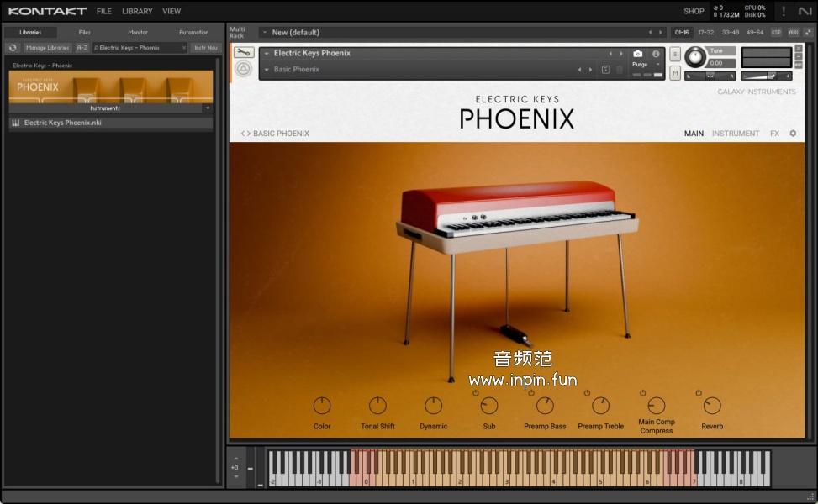Select previous instrument arrow on Electric Keys Phoenix
Screen dimensions: 818x504
[610, 54]
